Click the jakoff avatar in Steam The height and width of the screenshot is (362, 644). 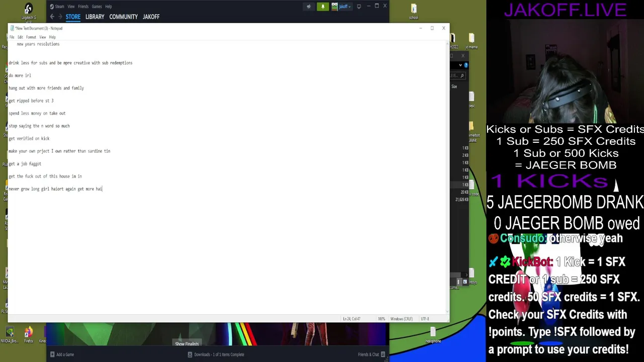(x=335, y=7)
